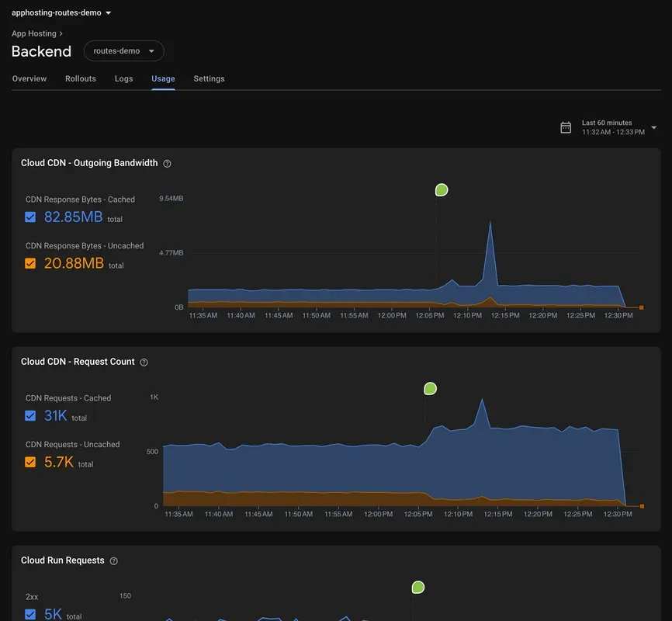Viewport: 672px width, 621px height.
Task: Open the apphosting-routes-demo project dropdown
Action: (61, 13)
